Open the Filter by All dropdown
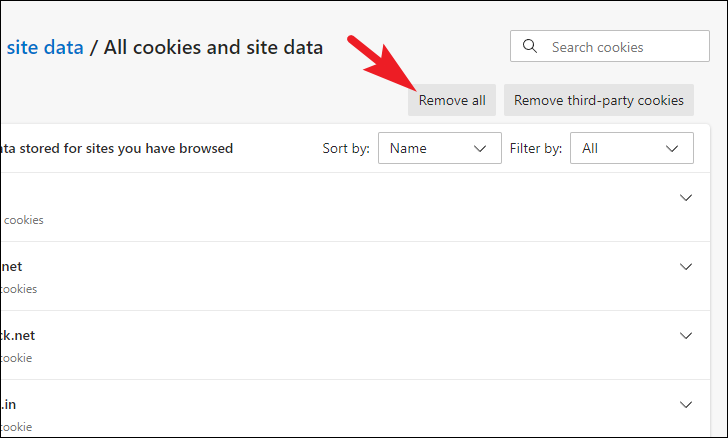The width and height of the screenshot is (728, 438). [631, 148]
